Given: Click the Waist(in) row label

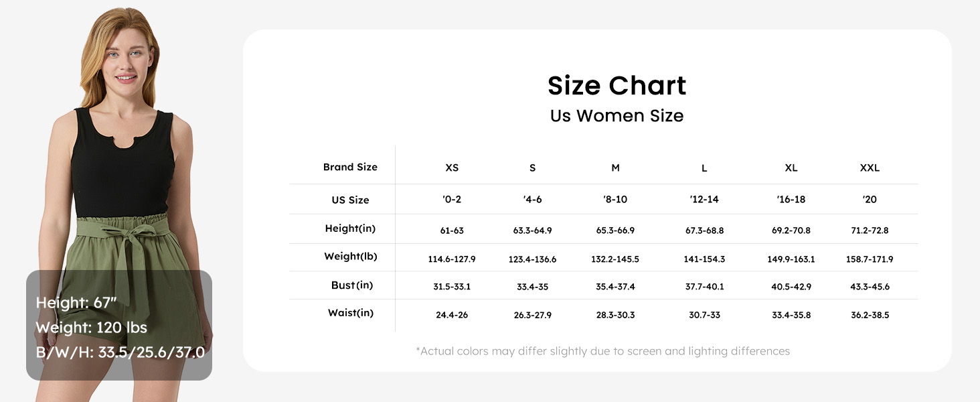Looking at the screenshot, I should click(350, 313).
